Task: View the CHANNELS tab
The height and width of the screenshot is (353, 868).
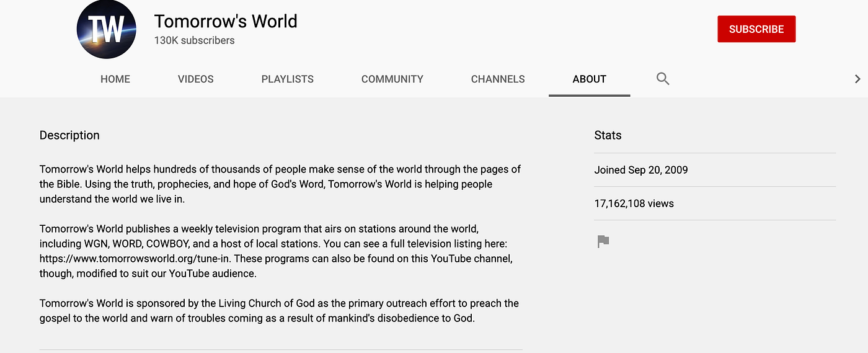Action: [498, 79]
